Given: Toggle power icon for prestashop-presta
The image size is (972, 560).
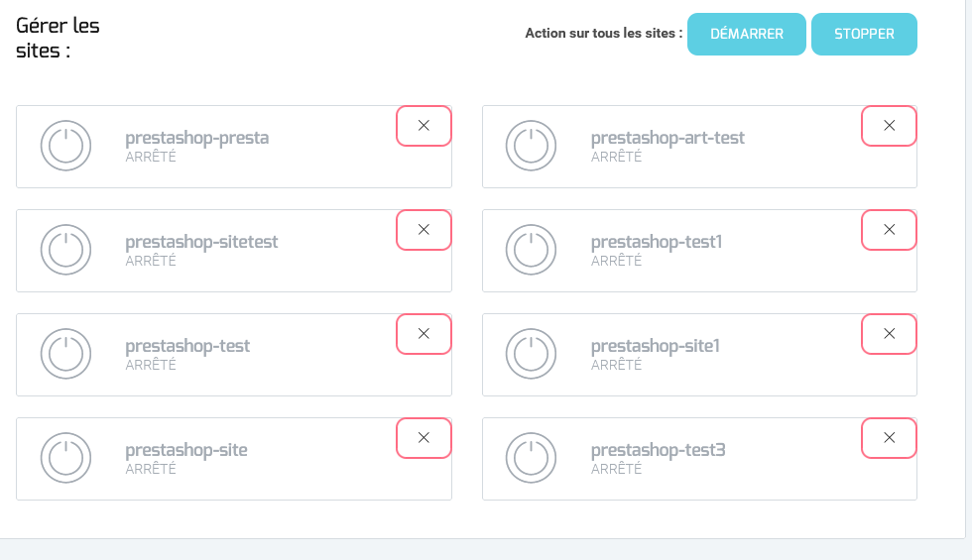Looking at the screenshot, I should point(65,146).
